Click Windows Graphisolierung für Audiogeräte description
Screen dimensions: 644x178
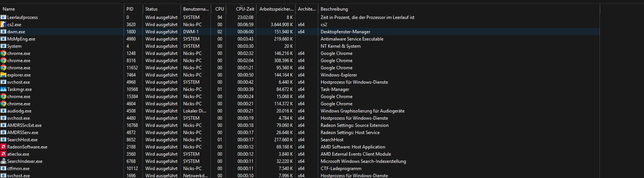coord(363,111)
